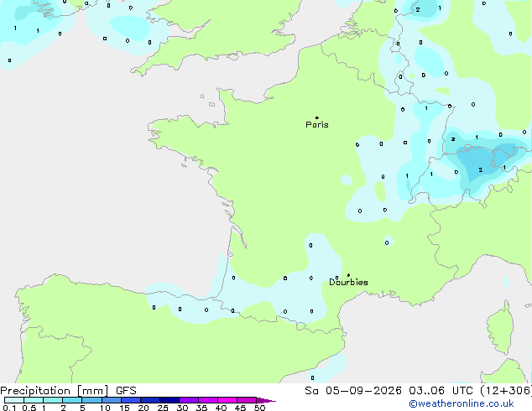
Task: Click the 50+ mm legend arrow tip
Action: coord(266,400)
